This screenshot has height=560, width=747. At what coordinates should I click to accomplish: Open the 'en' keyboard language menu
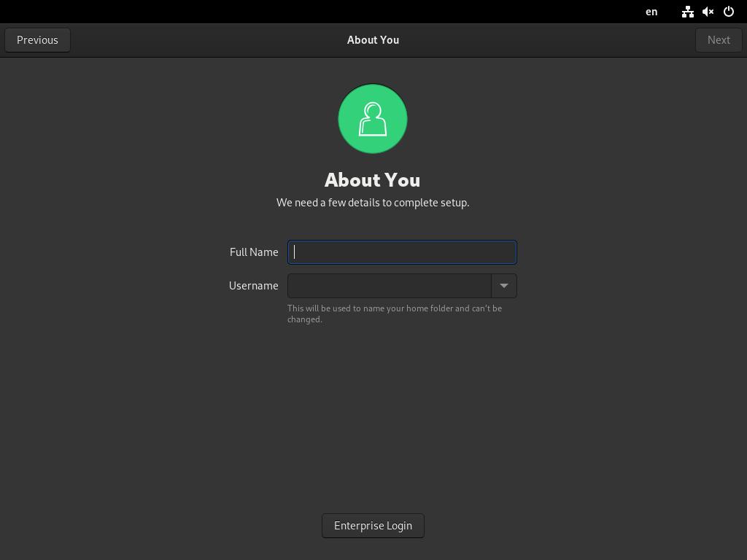(x=651, y=12)
